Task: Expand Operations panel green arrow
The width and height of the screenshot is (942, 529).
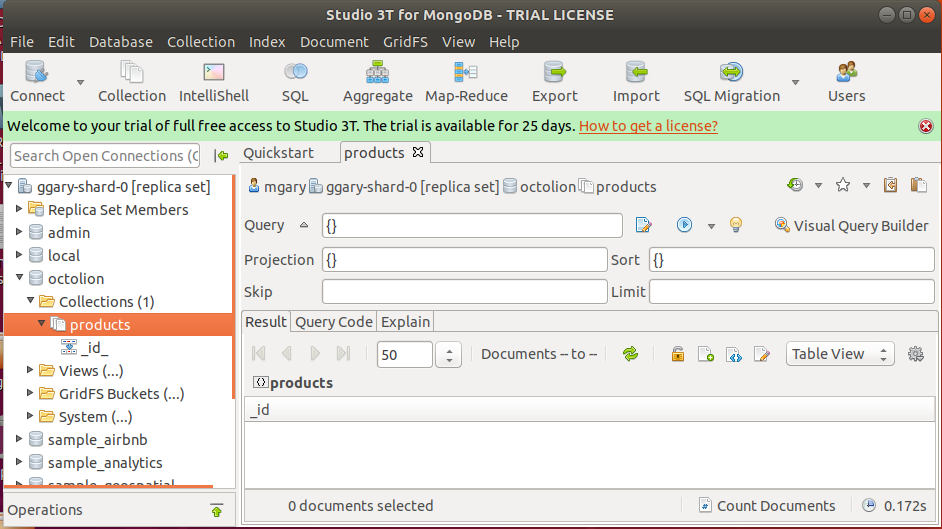Action: [217, 510]
